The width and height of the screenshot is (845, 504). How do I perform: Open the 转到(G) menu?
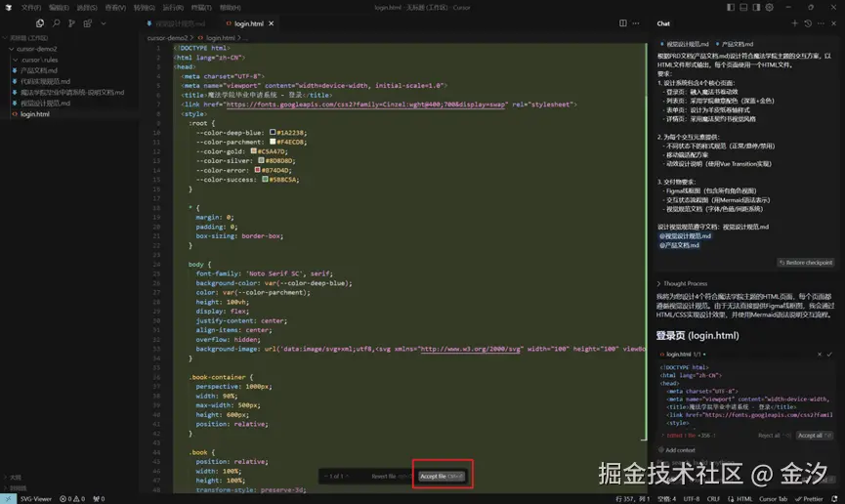[x=144, y=8]
